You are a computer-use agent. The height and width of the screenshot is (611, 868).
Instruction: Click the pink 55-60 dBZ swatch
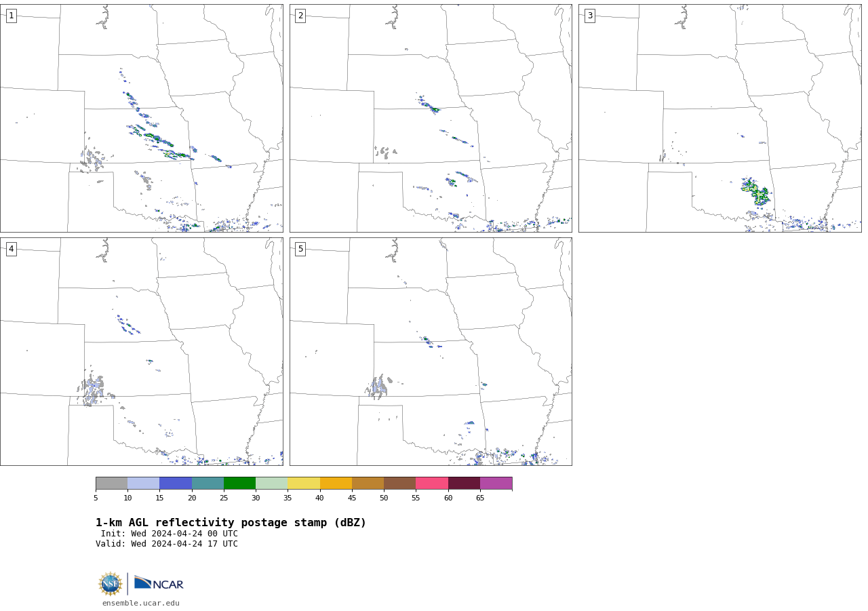click(432, 483)
